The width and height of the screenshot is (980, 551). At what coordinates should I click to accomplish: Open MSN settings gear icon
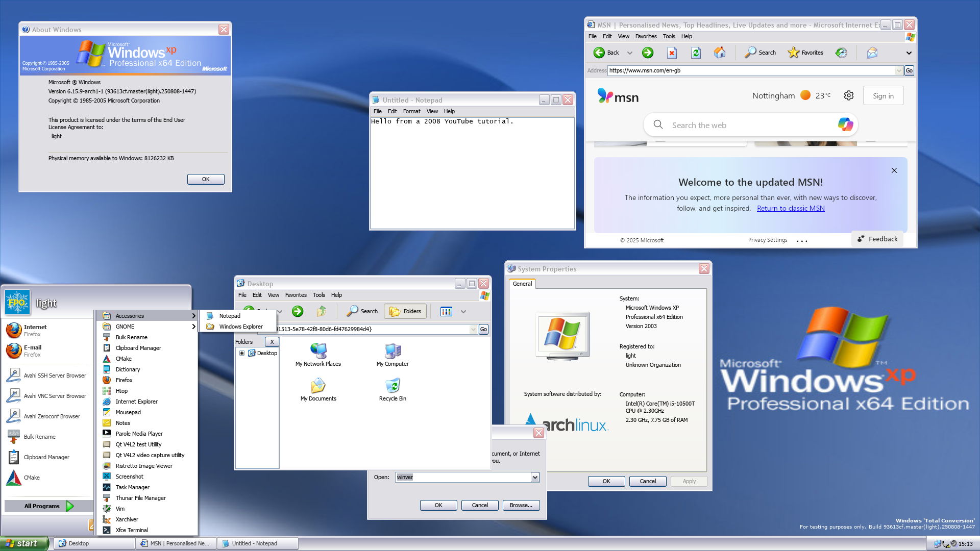point(848,95)
